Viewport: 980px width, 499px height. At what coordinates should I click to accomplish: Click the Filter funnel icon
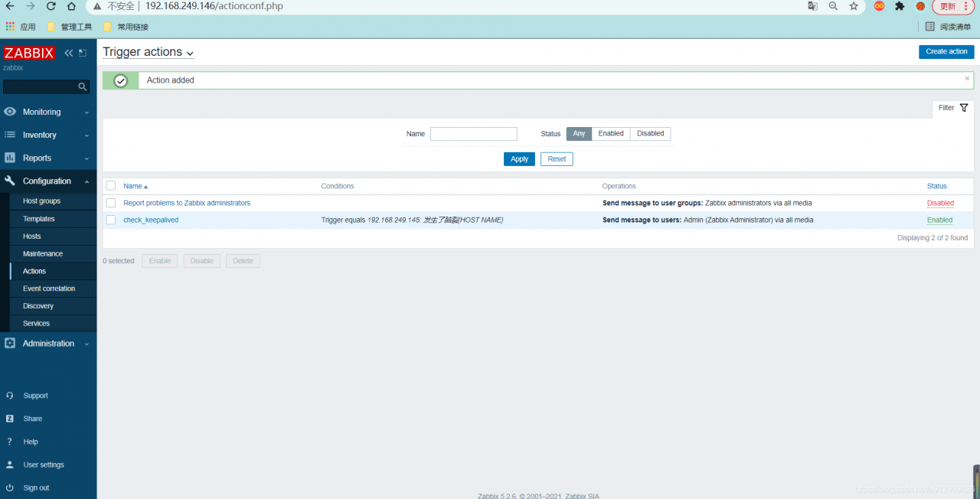click(964, 108)
